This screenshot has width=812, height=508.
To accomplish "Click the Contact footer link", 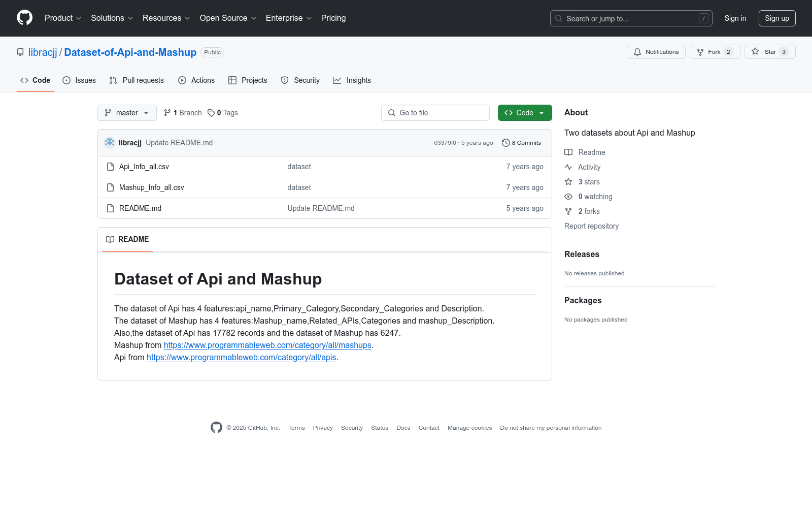I will click(x=429, y=428).
